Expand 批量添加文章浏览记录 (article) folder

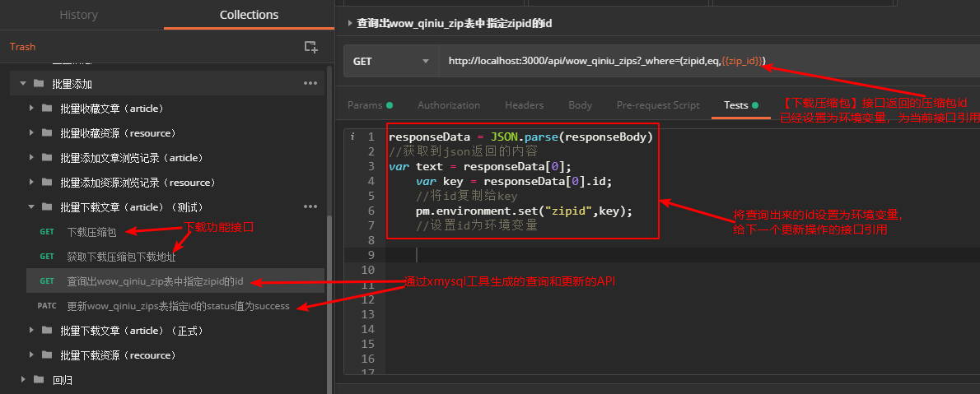coord(31,157)
